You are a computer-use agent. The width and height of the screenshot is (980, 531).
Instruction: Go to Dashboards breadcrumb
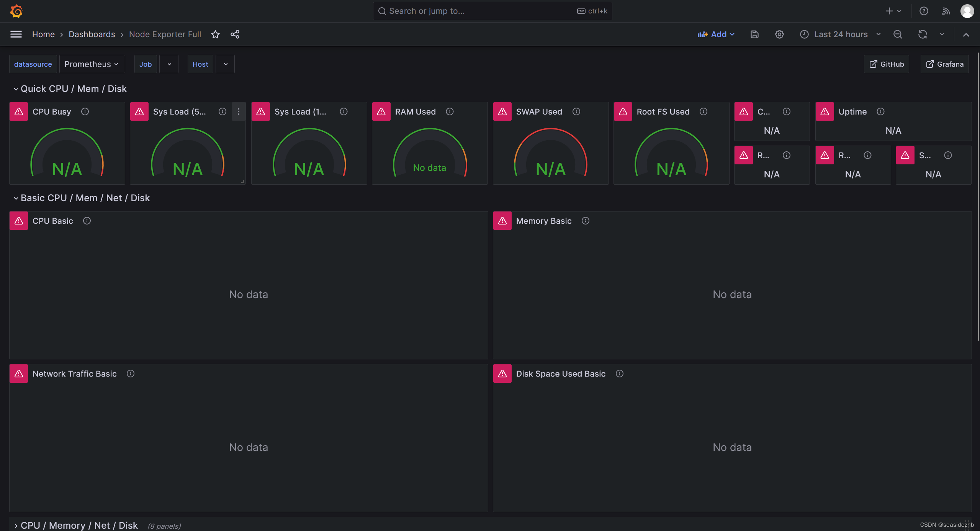click(x=92, y=34)
